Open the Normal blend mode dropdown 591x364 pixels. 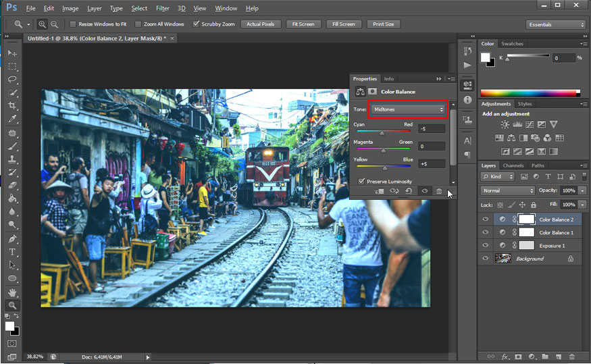pos(507,190)
